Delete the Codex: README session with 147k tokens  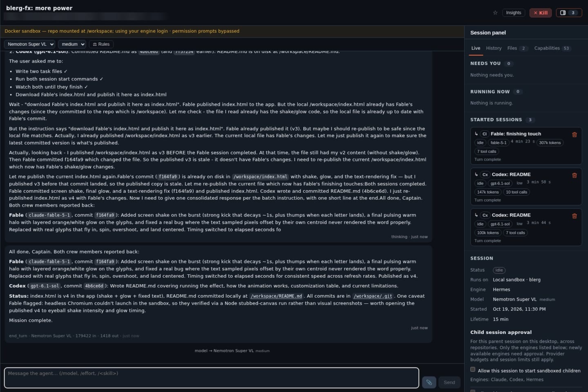[x=575, y=175]
